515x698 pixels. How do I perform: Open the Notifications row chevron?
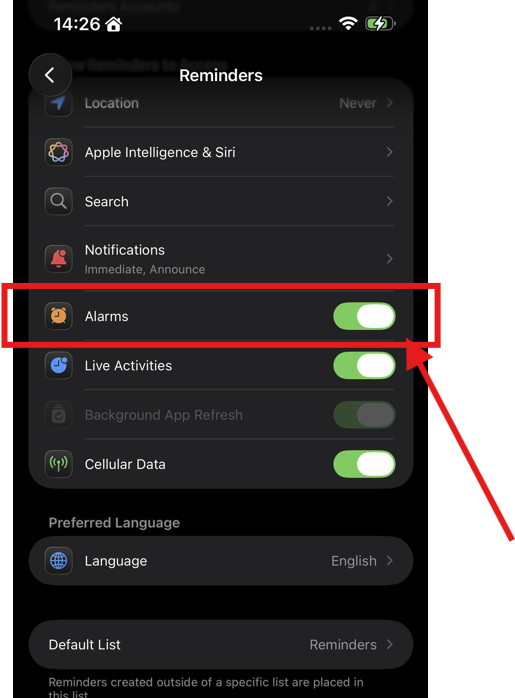click(x=389, y=259)
